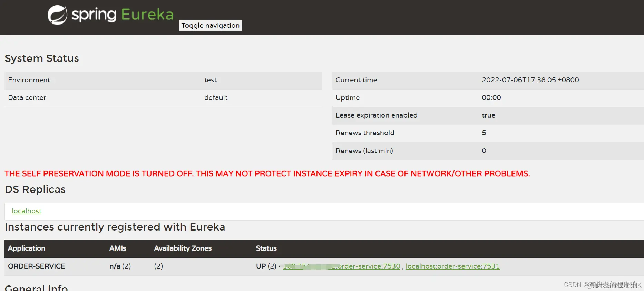This screenshot has width=644, height=291.
Task: Select the Uptime label
Action: pos(348,97)
